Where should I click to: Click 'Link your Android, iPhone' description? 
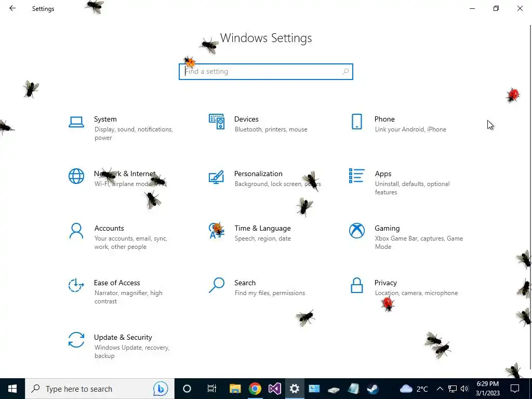(x=410, y=129)
